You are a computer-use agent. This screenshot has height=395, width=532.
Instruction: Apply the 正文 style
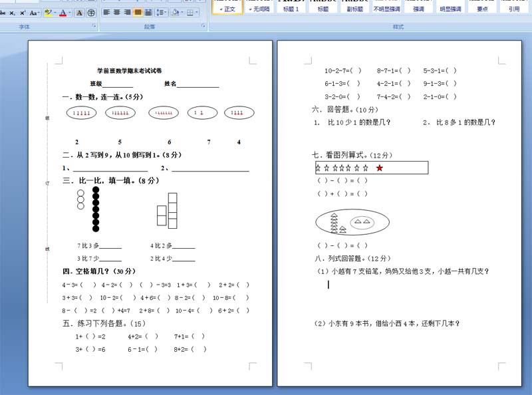227,7
